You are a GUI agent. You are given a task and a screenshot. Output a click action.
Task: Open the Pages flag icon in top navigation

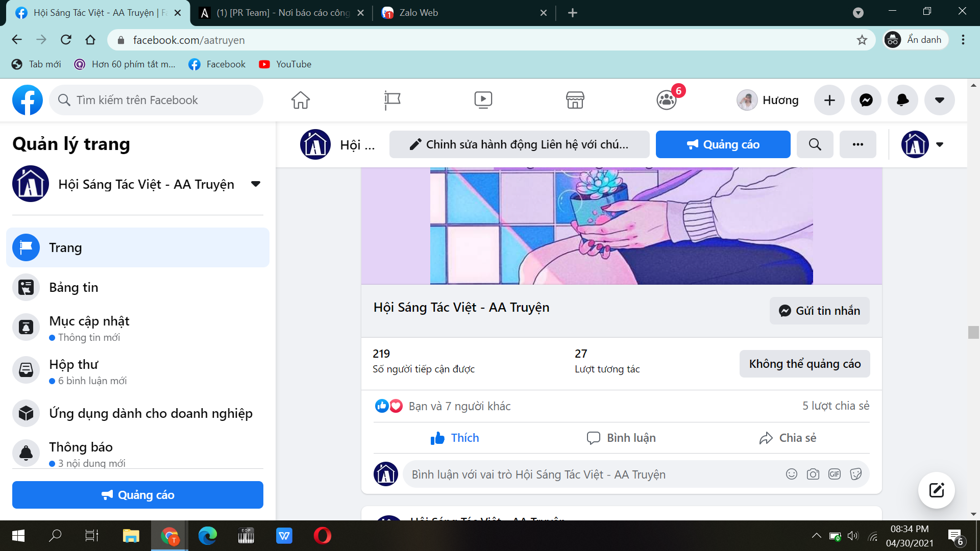(x=392, y=100)
